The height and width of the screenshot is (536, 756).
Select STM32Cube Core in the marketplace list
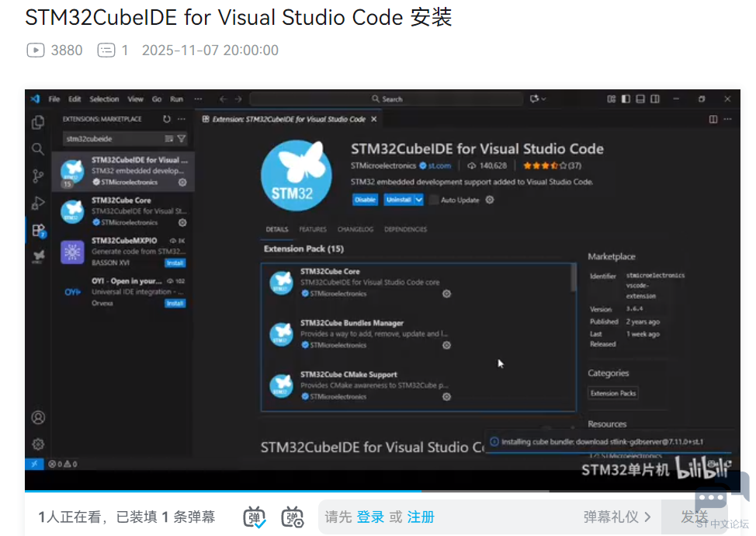[123, 211]
